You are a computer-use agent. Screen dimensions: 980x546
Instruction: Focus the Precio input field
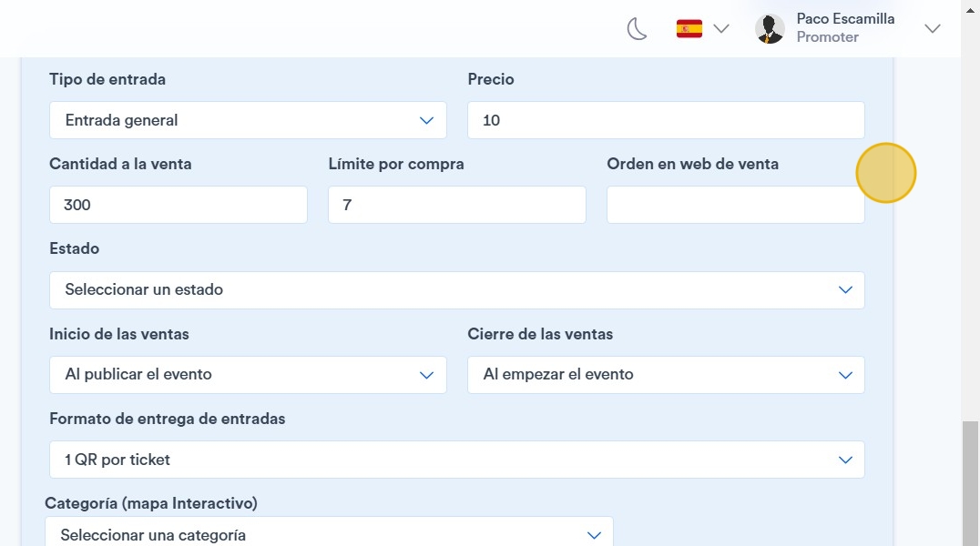pyautogui.click(x=667, y=120)
